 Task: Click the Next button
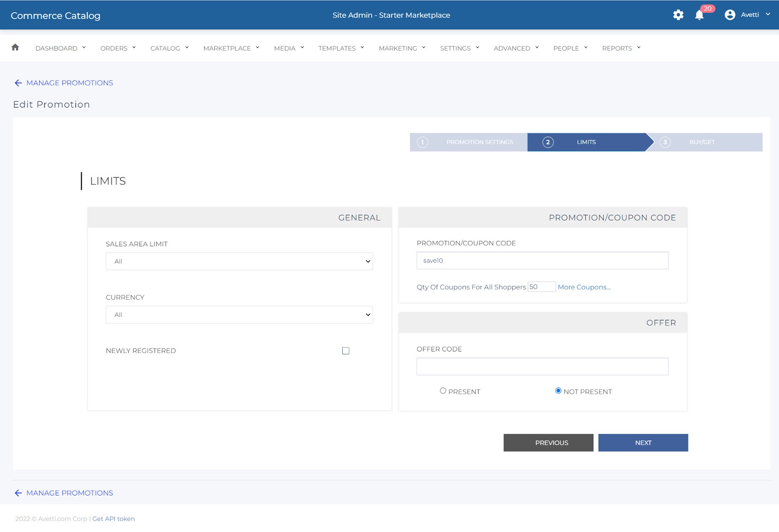[643, 443]
